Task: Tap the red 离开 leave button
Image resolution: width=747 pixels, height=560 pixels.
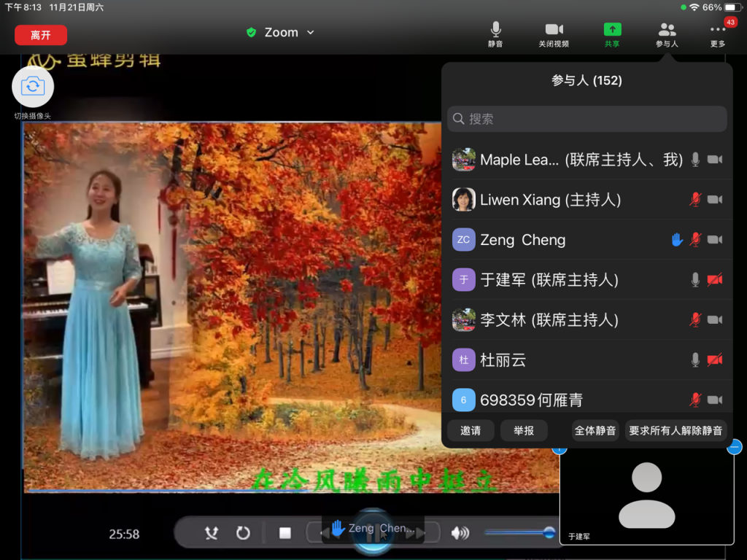Action: [41, 35]
